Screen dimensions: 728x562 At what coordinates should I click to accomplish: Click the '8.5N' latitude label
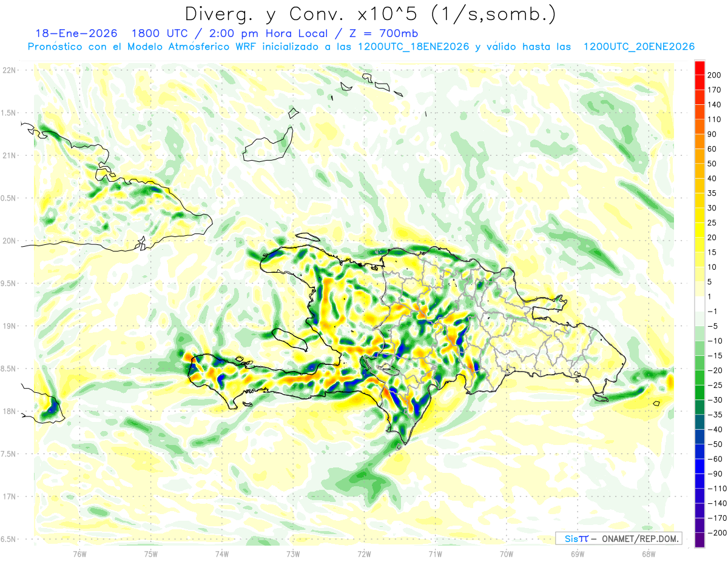pyautogui.click(x=8, y=369)
